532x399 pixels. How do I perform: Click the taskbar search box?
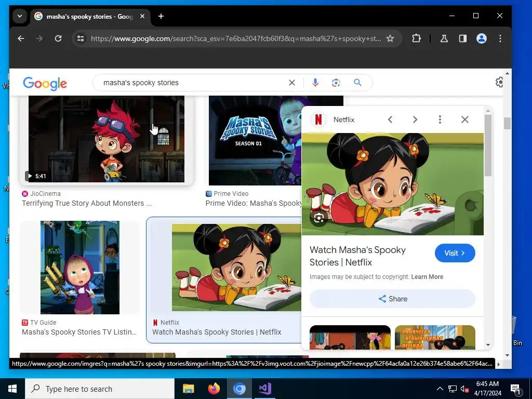click(x=100, y=389)
